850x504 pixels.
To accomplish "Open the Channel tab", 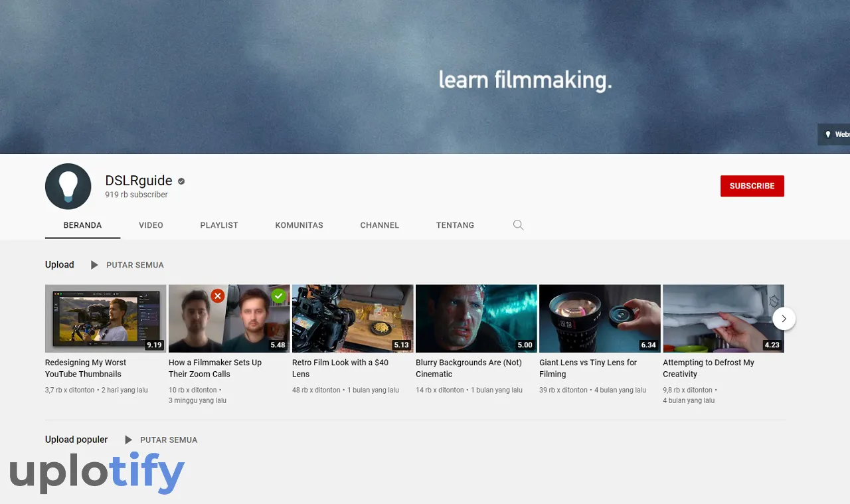I will 380,225.
